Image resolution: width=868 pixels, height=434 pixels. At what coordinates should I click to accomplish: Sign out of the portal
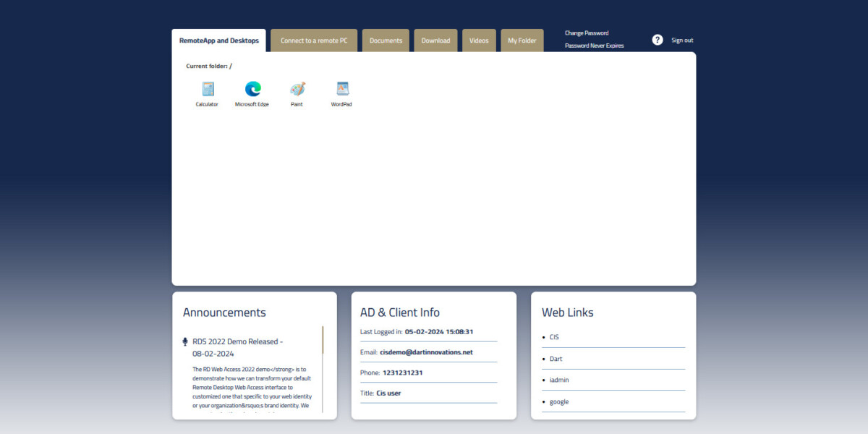(682, 41)
